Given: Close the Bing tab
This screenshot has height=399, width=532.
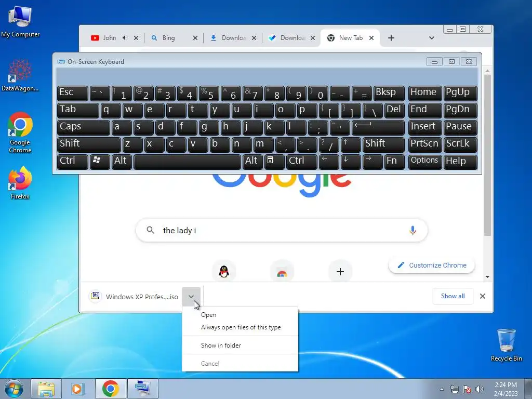Looking at the screenshot, I should 195,38.
